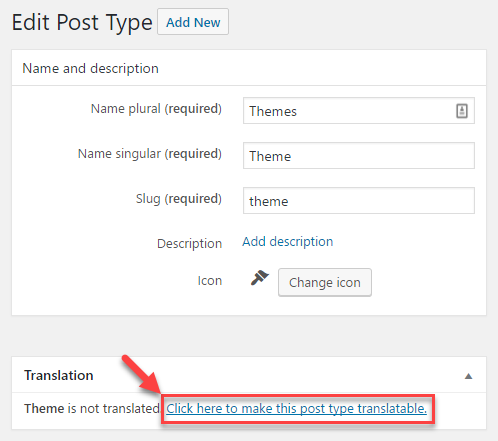Focus the Slug field containing theme
The height and width of the screenshot is (441, 498).
point(359,201)
